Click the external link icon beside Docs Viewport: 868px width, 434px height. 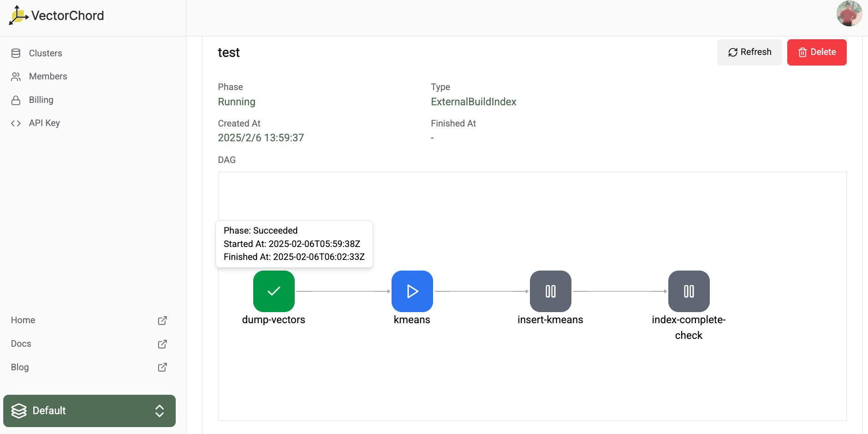(162, 344)
